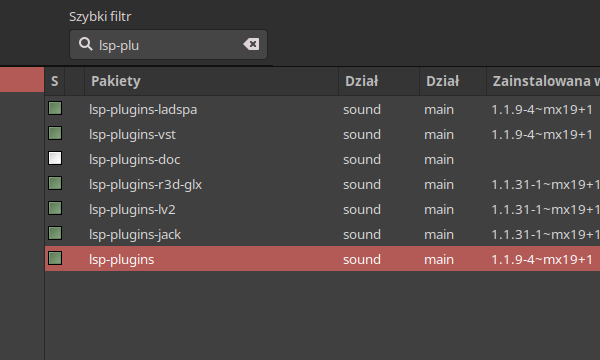Click status box of lsp-plugins-jack
600x360 pixels.
(55, 233)
